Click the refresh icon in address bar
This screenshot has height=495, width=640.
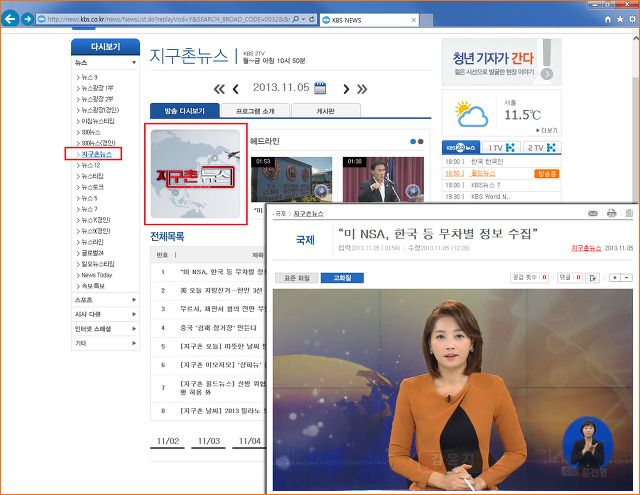tap(311, 19)
